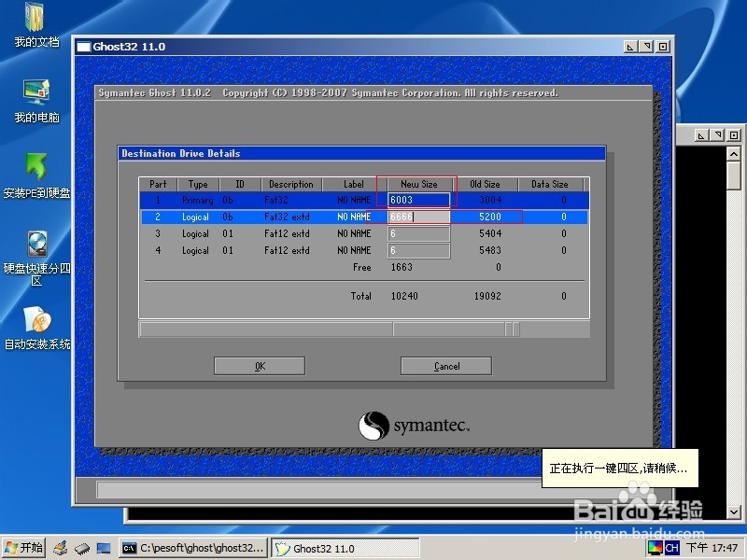
Task: Select partition 2 Fat32 extd description
Action: click(x=287, y=217)
